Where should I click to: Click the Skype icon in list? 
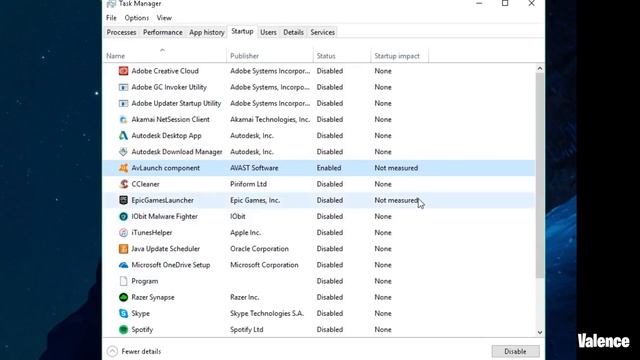123,313
